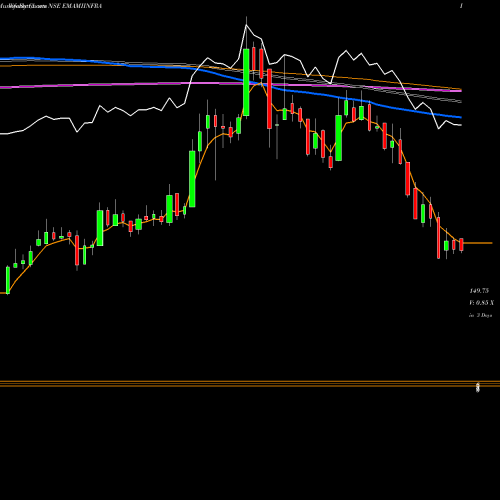Click the first green candle at the far left

[x=8, y=280]
